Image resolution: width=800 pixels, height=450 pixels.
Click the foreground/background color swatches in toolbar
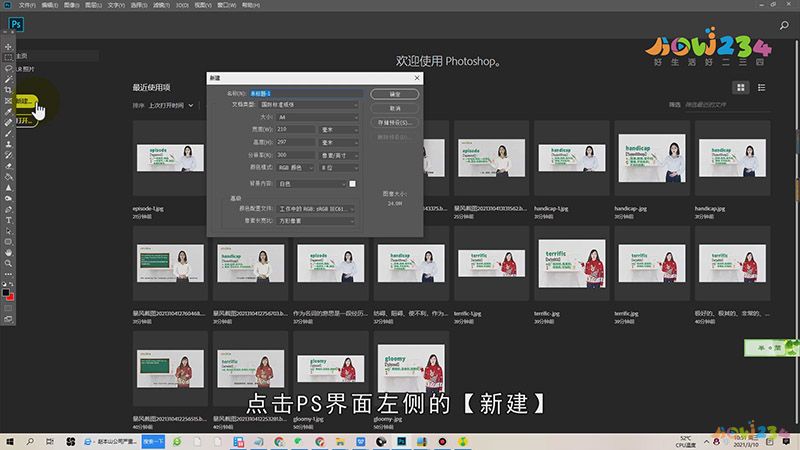click(8, 294)
